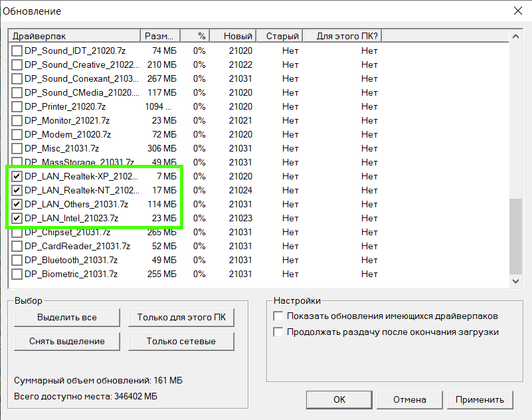Select the DP_Modem_21020.7z file name

[x=68, y=134]
